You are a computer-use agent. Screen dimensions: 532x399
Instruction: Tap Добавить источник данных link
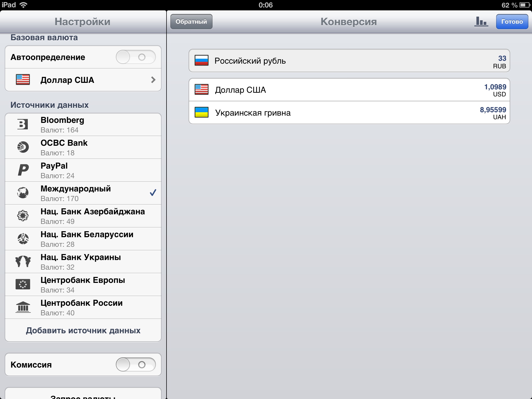pyautogui.click(x=83, y=330)
